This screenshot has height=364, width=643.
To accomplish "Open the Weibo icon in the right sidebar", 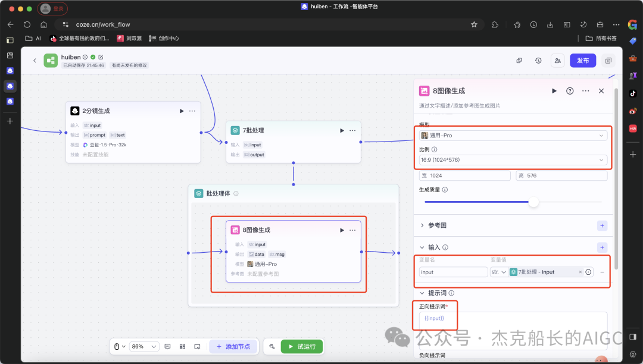I will tap(633, 111).
